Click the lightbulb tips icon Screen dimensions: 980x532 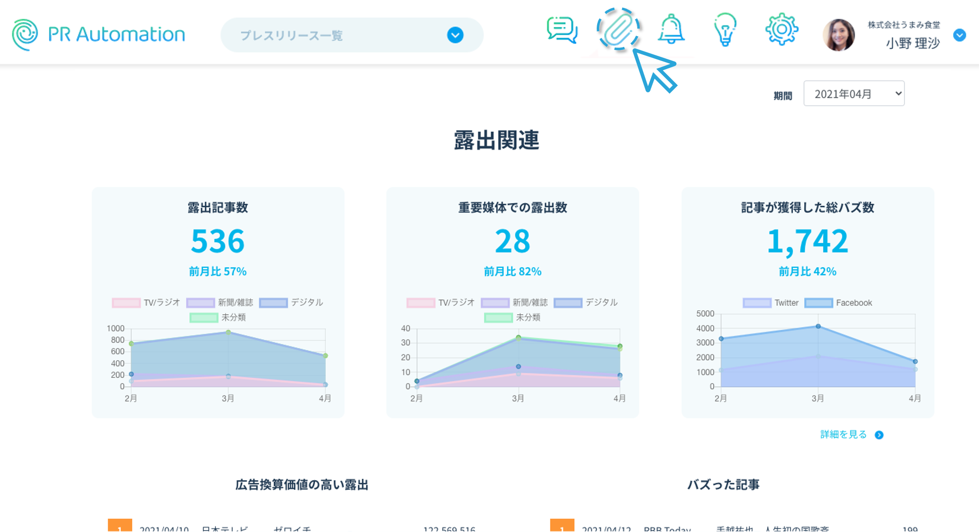(x=725, y=29)
